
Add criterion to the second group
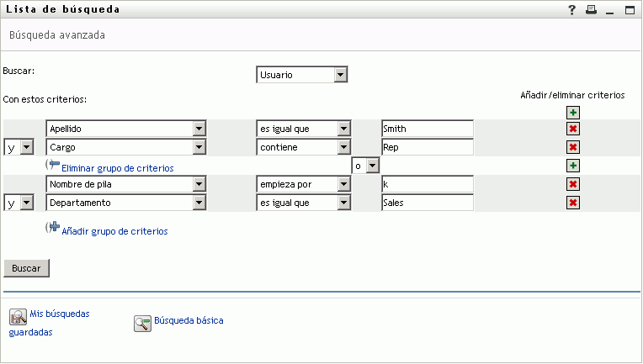(x=573, y=166)
